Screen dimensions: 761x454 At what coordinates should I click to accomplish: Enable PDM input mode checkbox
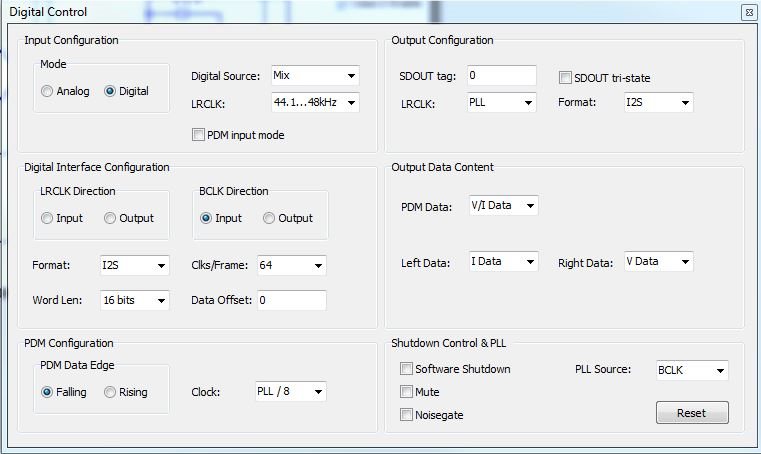pos(198,135)
